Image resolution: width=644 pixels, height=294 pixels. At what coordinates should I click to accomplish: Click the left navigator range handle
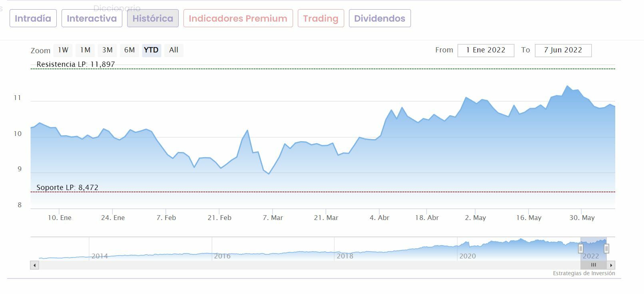tap(581, 249)
